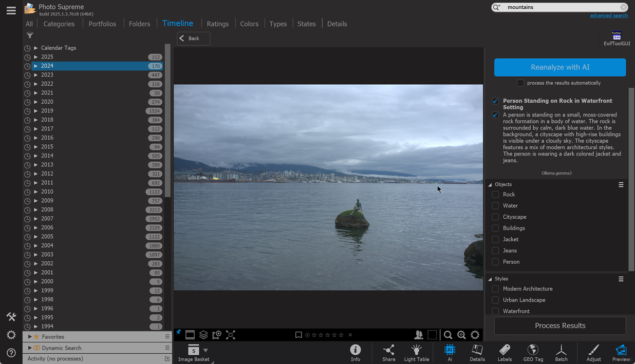
Task: Open the Adjust brush tool
Action: pyautogui.click(x=593, y=353)
